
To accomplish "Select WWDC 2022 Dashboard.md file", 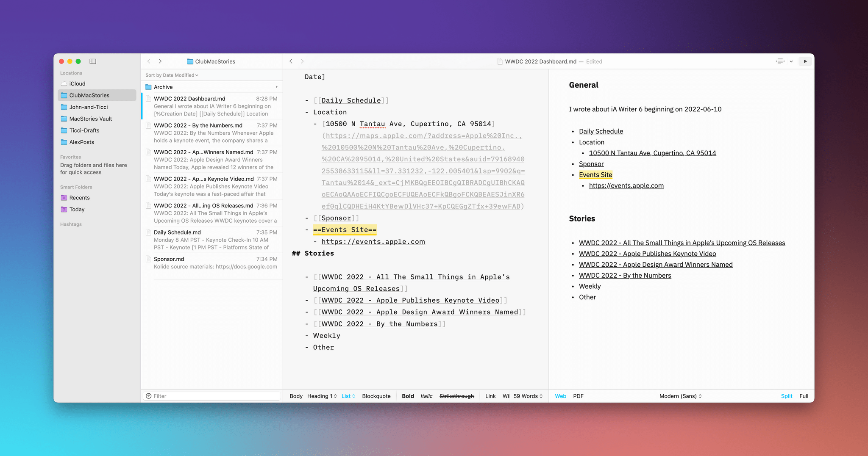I will [211, 106].
